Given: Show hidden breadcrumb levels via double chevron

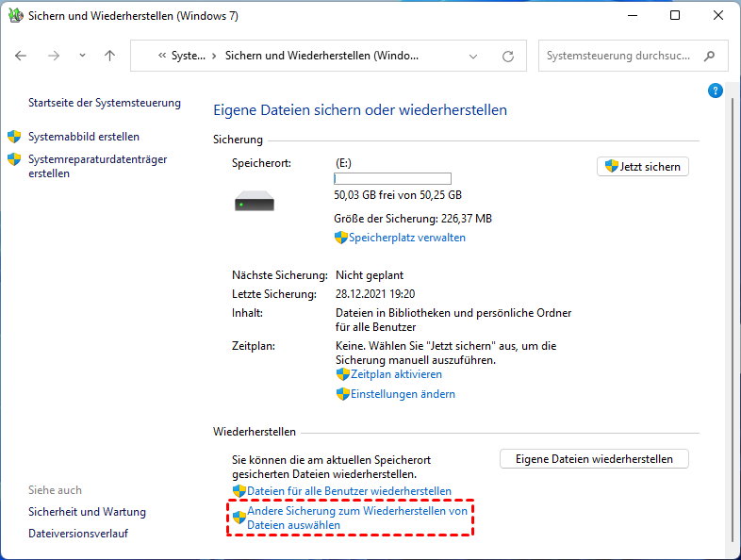Looking at the screenshot, I should 162,56.
